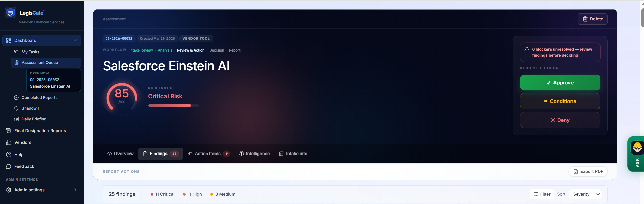Click the CG-2026-00032 ID badge in header

[x=119, y=39]
